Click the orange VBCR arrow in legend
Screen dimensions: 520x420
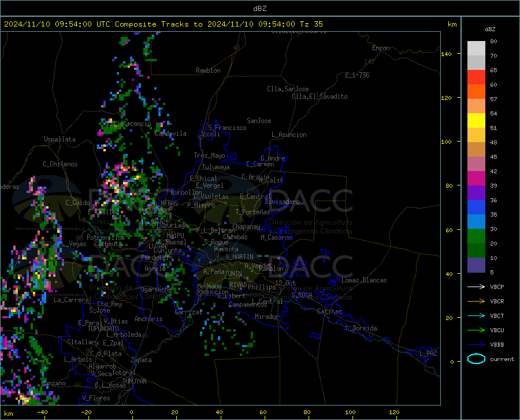point(476,302)
